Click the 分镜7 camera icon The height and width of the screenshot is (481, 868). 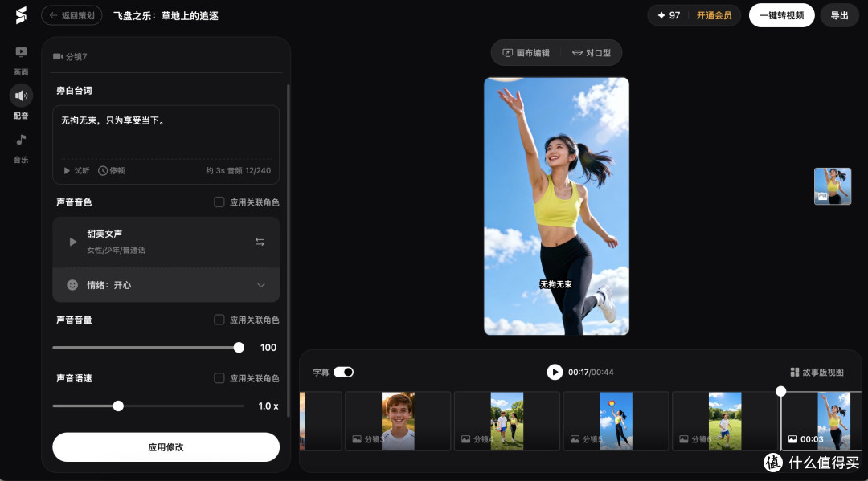[x=58, y=56]
